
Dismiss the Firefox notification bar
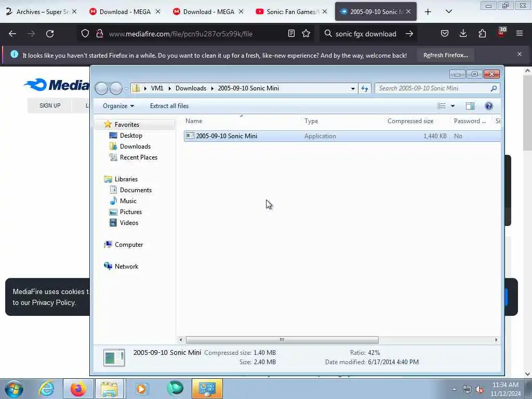[519, 54]
